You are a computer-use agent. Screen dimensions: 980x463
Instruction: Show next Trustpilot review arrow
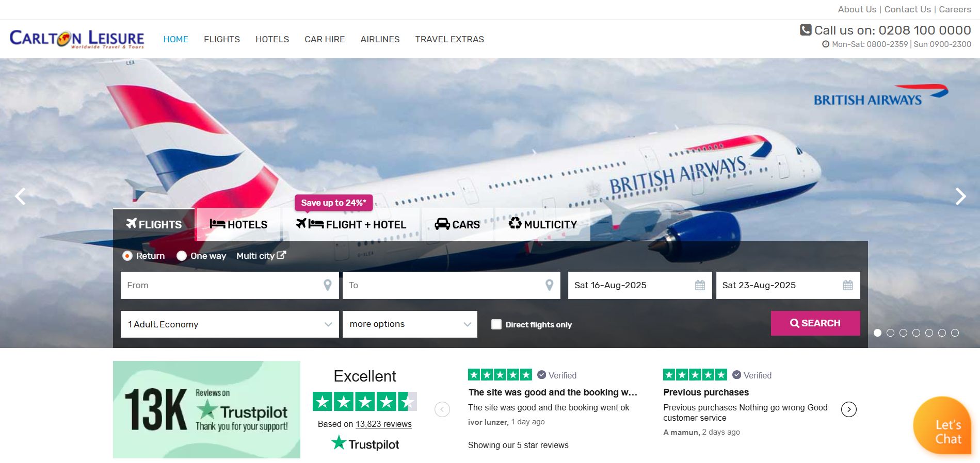point(849,409)
